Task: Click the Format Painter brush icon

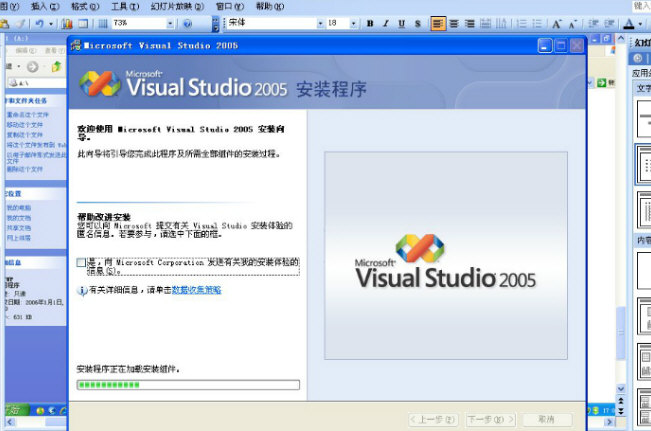Action: coord(20,24)
